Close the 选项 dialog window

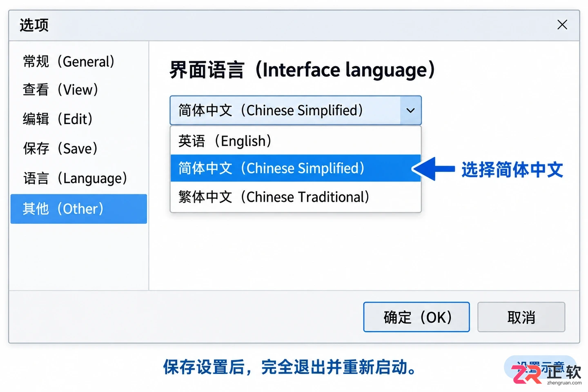562,25
